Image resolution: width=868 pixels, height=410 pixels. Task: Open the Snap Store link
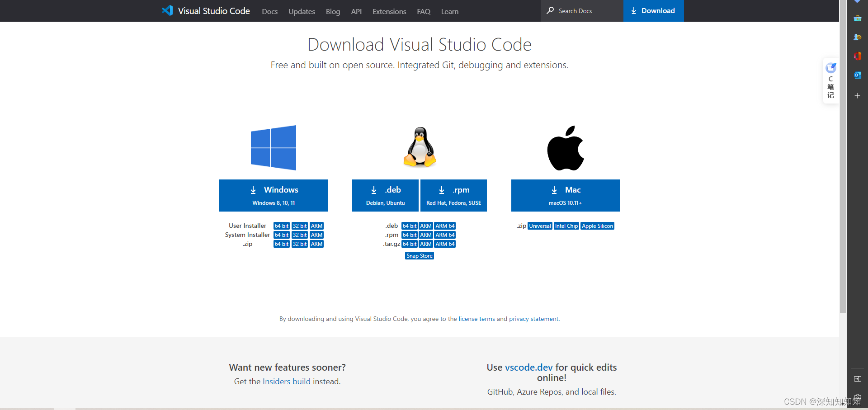click(420, 256)
